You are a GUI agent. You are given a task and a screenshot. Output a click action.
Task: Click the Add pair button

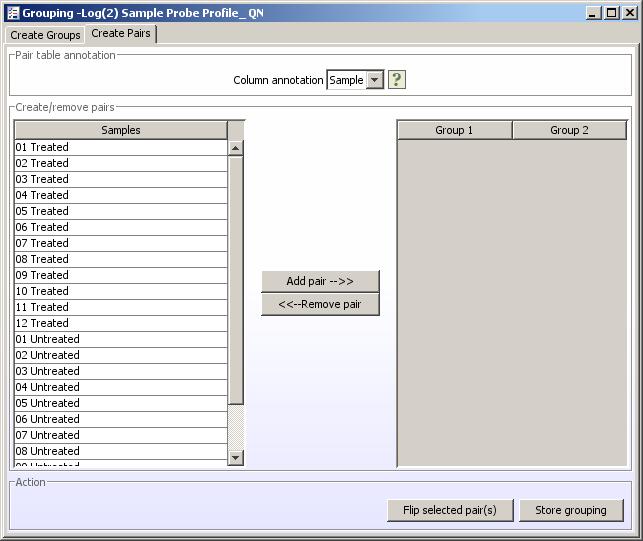click(320, 281)
